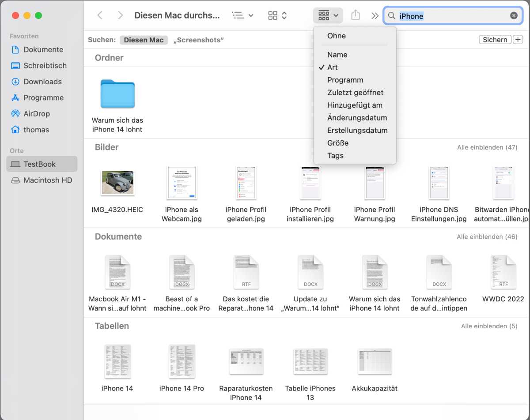Select the IMG_4320.HEIC image thumbnail
530x420 pixels.
point(117,183)
